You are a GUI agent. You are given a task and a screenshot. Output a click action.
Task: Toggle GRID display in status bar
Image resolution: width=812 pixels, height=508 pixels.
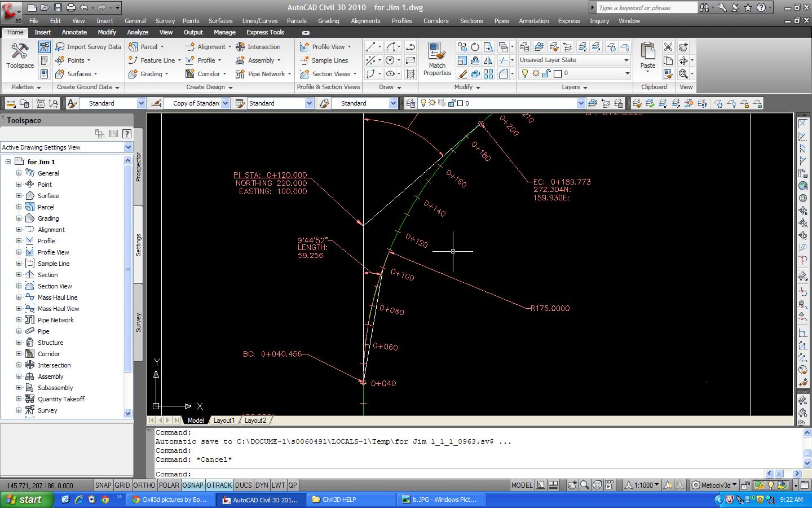(x=122, y=485)
